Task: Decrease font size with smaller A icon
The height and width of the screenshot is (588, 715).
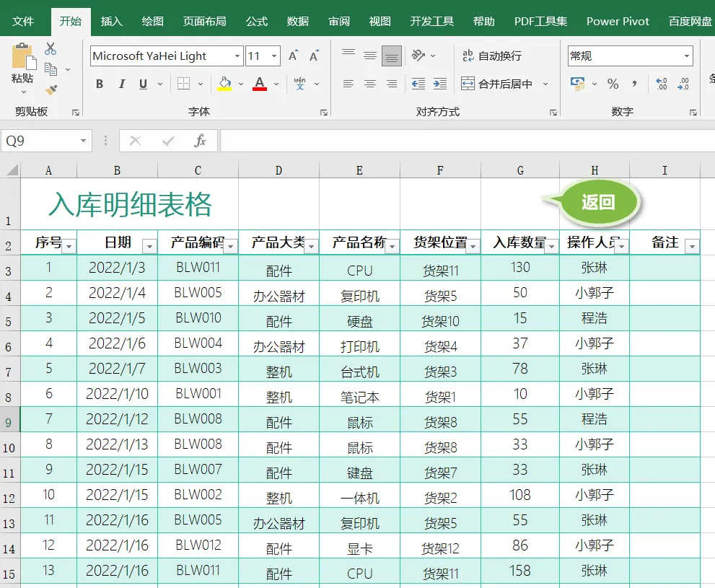Action: (314, 56)
